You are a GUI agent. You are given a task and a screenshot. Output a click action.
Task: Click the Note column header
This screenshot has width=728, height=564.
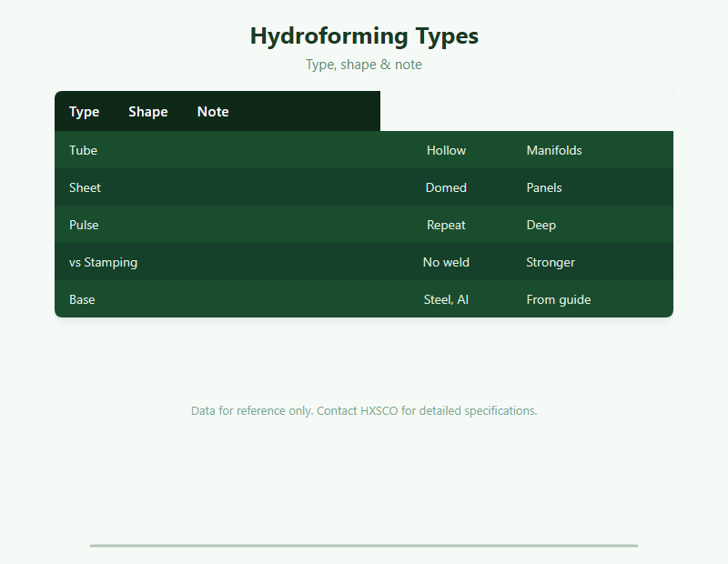coord(213,111)
